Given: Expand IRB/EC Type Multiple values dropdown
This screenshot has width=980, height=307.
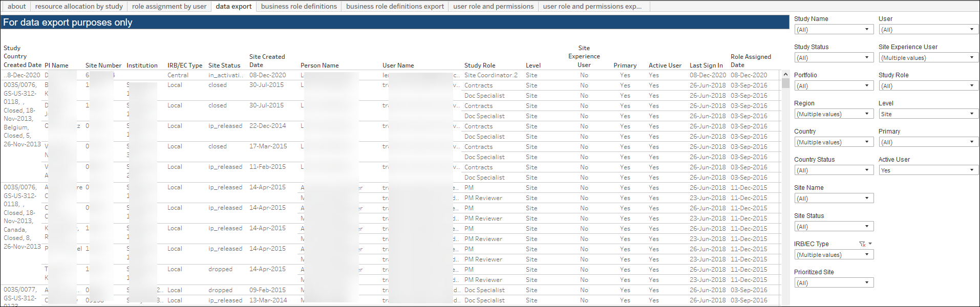Looking at the screenshot, I should [x=834, y=255].
